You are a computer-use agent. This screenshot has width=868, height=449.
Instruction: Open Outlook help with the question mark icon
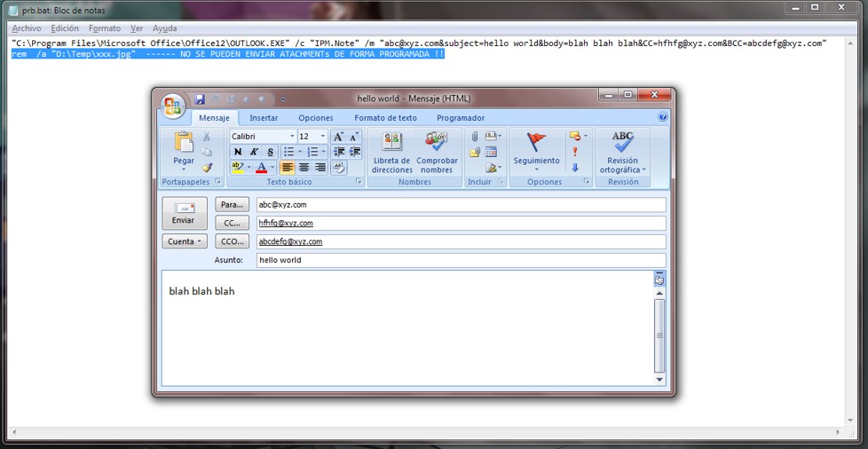pos(663,117)
